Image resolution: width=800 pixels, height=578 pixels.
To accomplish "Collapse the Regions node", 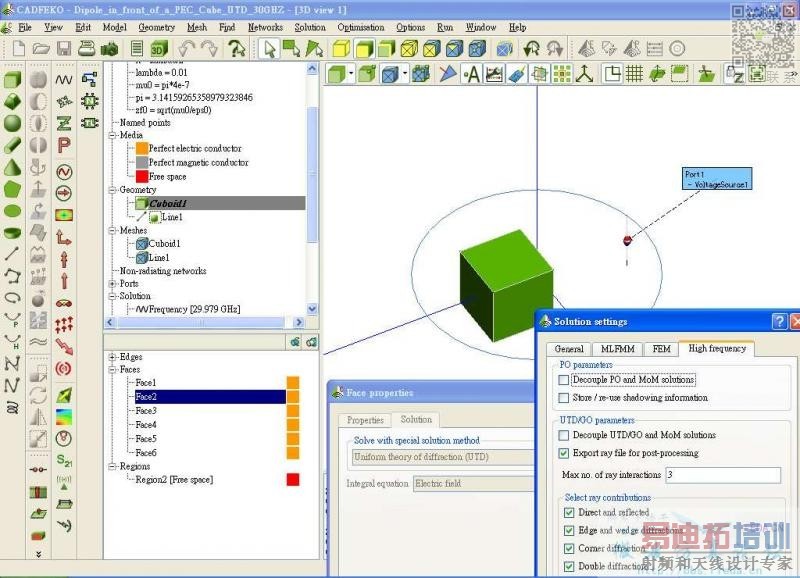I will [112, 466].
